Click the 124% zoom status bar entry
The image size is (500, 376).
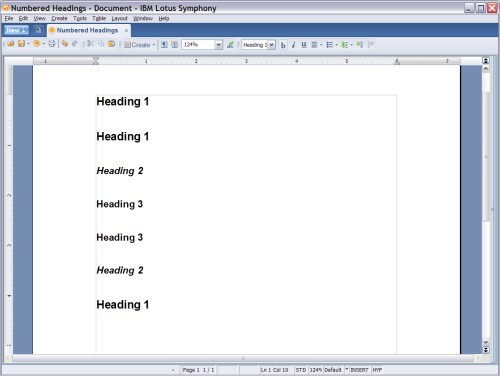click(315, 370)
